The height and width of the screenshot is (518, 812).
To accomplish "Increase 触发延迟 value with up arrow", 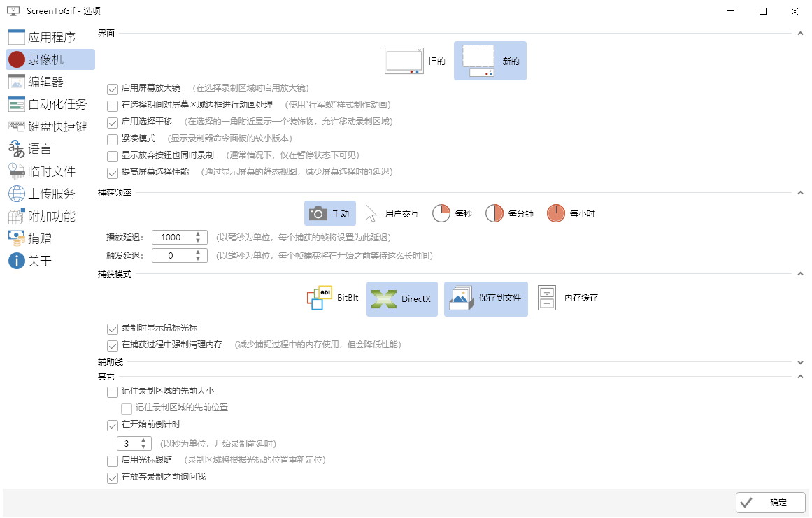I will tap(198, 252).
